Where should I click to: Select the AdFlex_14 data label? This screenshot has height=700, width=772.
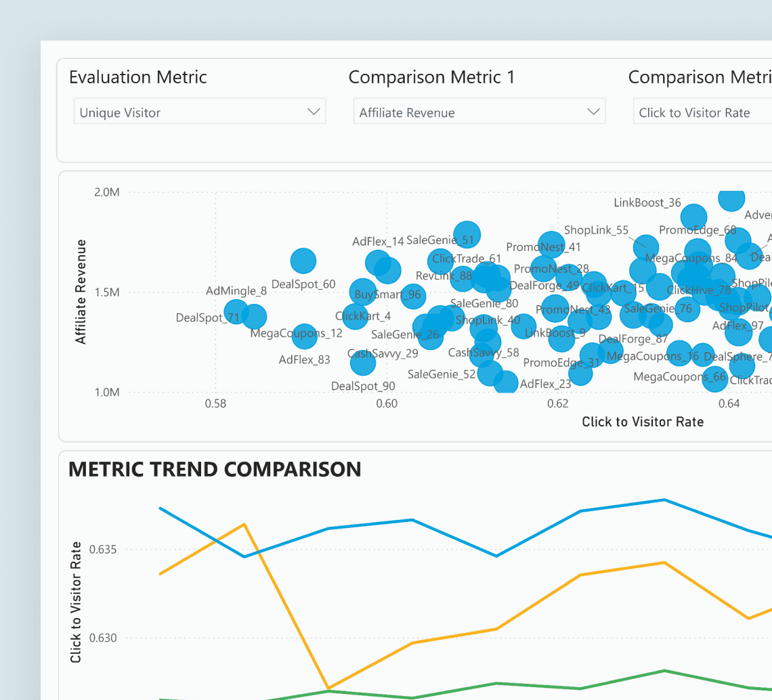tap(378, 241)
